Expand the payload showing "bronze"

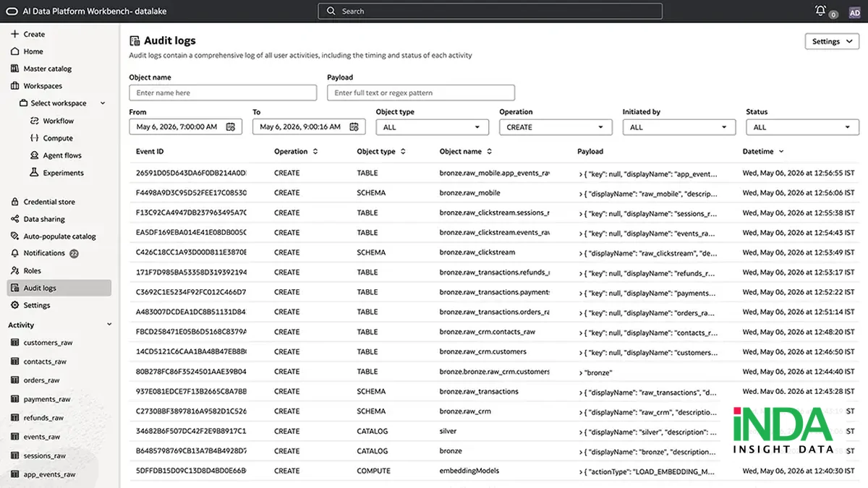(580, 372)
